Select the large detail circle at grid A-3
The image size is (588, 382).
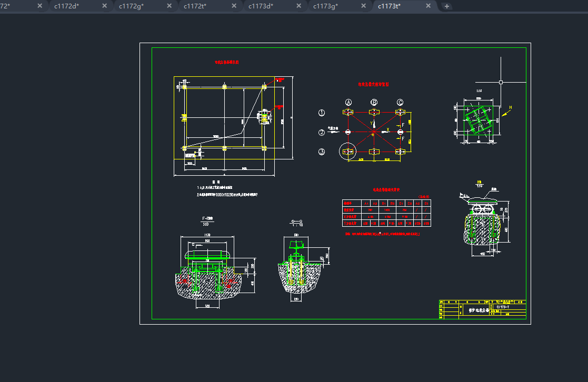(347, 152)
